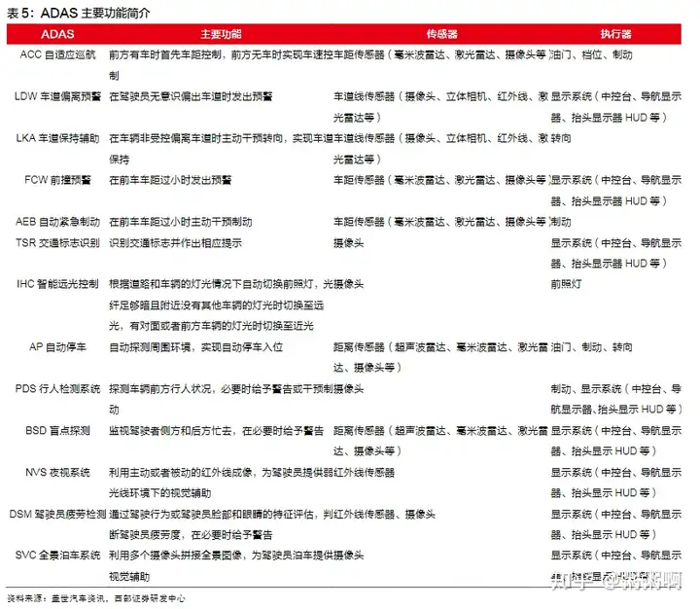Click '在前车车距过小时主动干预制动' function text
The width and height of the screenshot is (700, 609).
(x=181, y=222)
